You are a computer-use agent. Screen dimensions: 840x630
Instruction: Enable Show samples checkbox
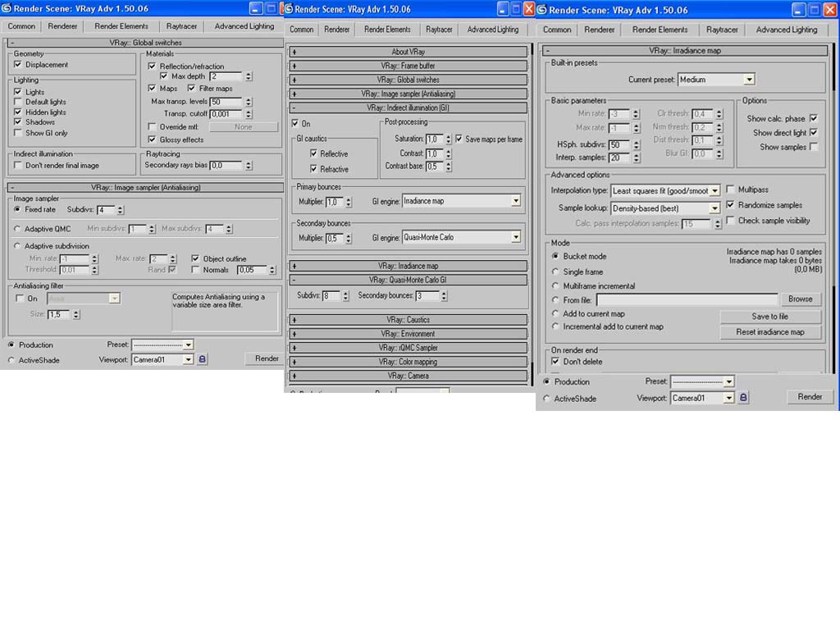tap(814, 147)
